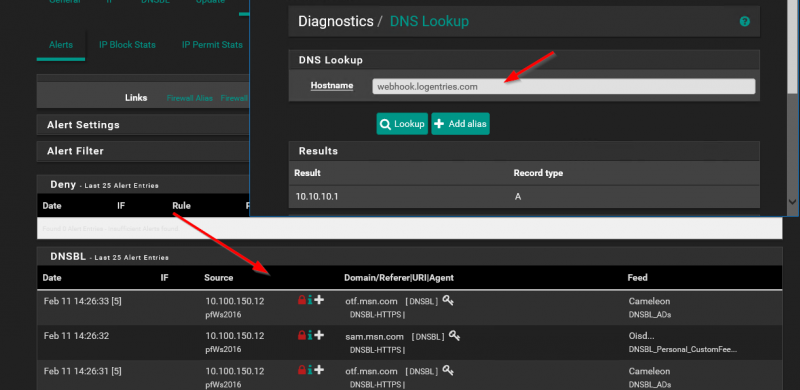800x390 pixels.
Task: Click the info icon for 14:26:33 alert
Action: 310,300
